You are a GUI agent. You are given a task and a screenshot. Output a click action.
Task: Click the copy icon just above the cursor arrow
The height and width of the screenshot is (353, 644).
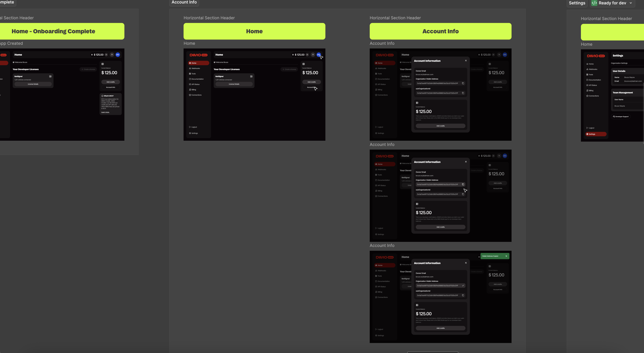click(463, 184)
